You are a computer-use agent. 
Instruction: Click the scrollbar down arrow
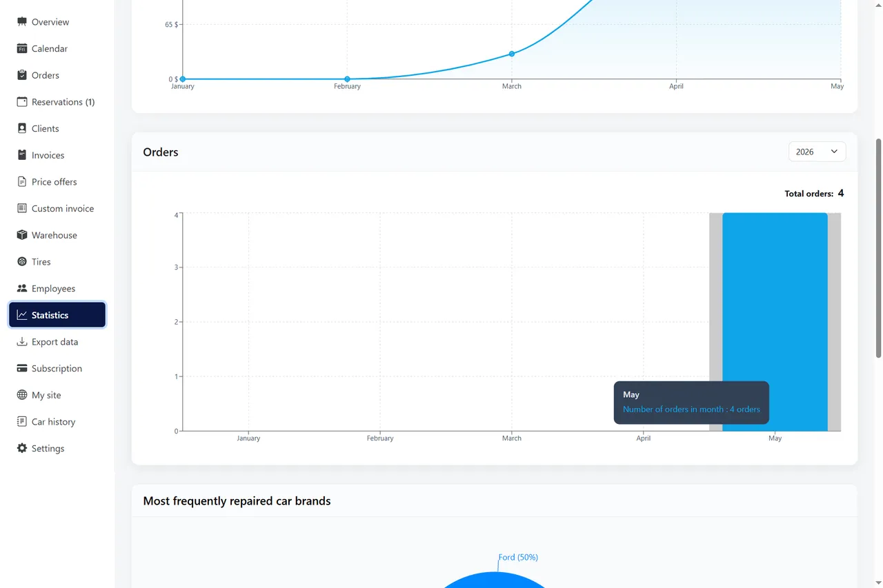click(878, 582)
